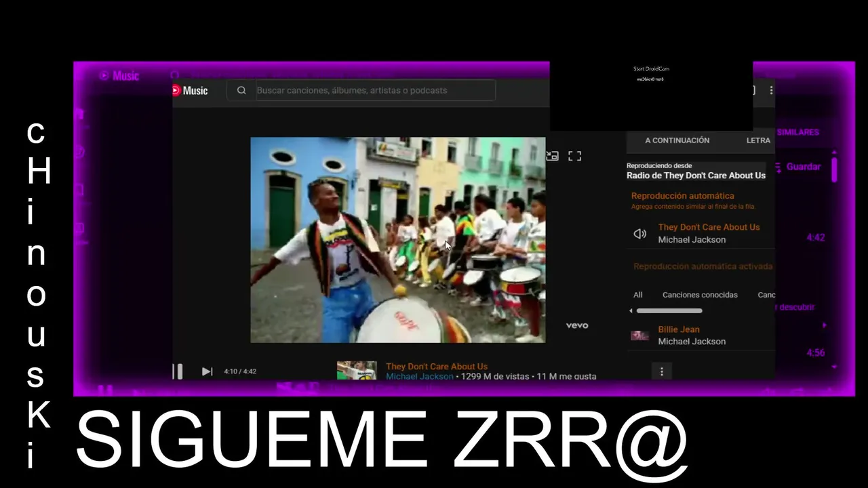Click the Reproducción automática label
868x488 pixels.
click(x=682, y=196)
